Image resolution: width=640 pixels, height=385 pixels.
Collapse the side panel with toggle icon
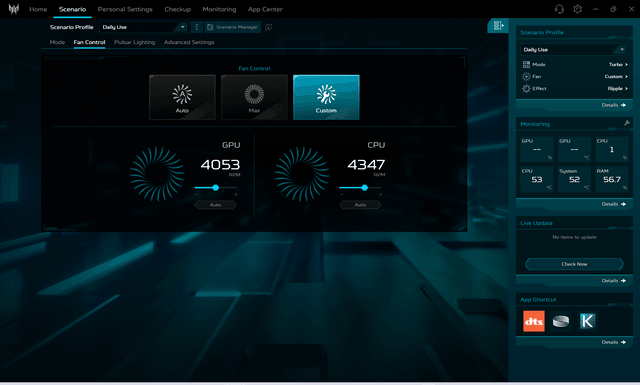point(498,26)
